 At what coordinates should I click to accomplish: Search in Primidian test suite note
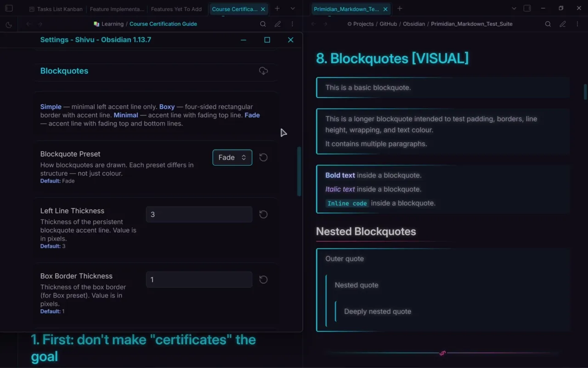click(548, 24)
